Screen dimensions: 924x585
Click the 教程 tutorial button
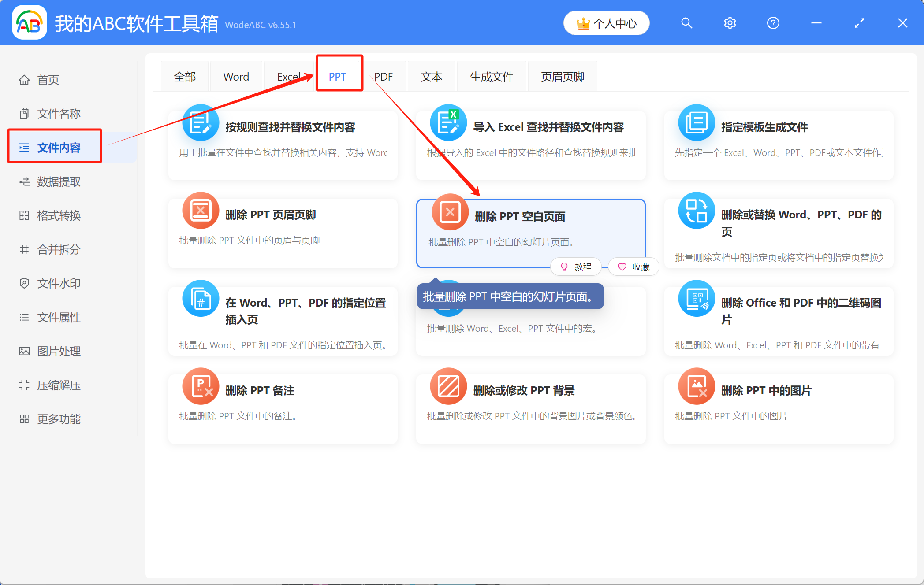point(576,267)
